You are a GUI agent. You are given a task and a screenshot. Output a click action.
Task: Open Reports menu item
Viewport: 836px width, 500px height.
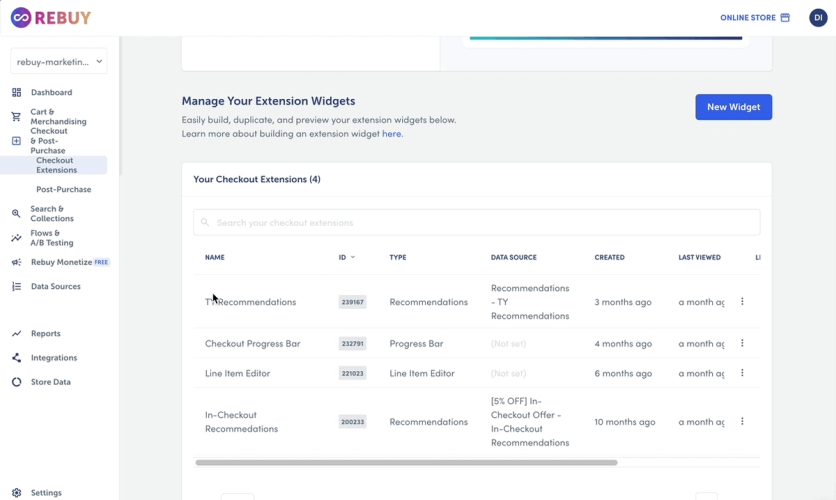[x=45, y=333]
